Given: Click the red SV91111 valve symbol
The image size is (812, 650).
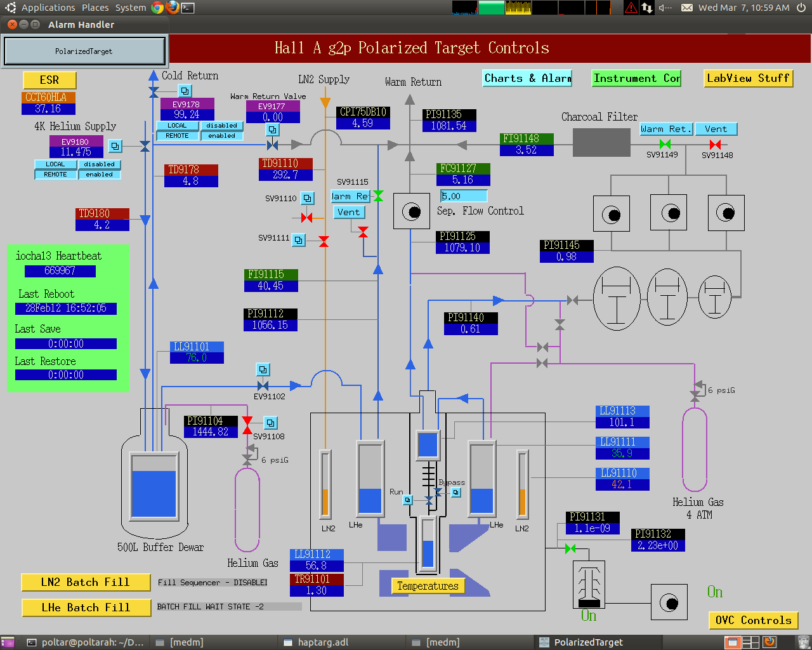Looking at the screenshot, I should pos(324,241).
